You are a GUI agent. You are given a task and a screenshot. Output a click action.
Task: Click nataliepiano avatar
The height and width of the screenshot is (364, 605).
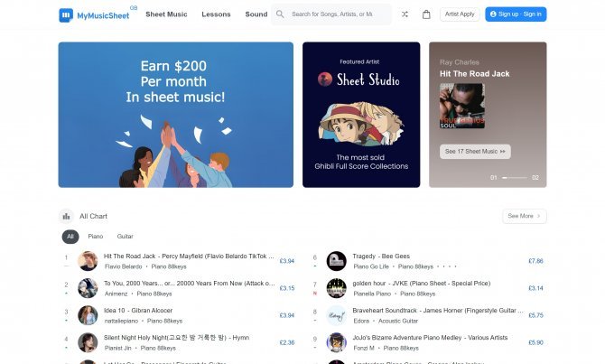pos(88,315)
